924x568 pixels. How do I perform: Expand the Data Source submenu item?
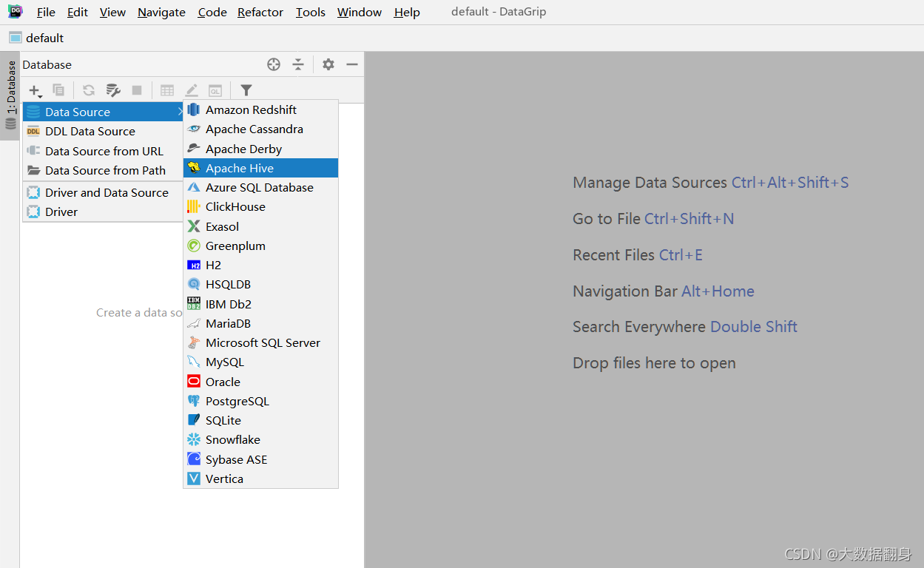[x=103, y=112]
